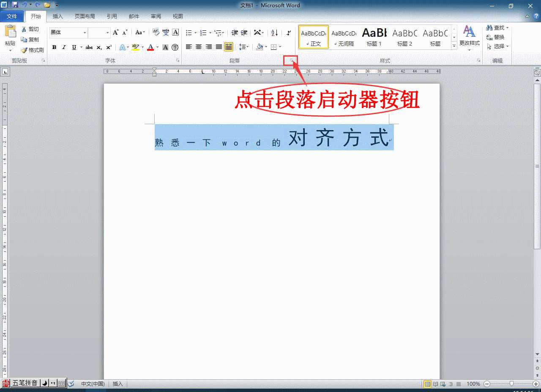
Task: Toggle italic formatting
Action: coord(63,47)
